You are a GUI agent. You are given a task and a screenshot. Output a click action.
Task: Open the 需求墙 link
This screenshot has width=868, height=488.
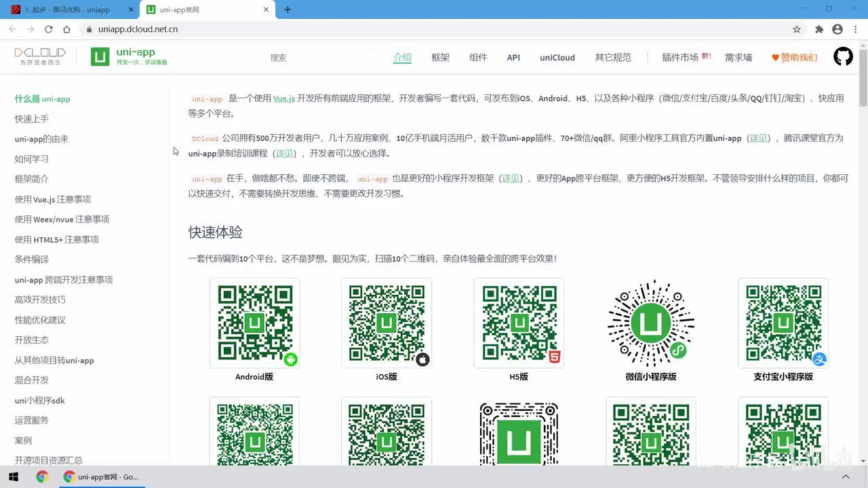[738, 58]
